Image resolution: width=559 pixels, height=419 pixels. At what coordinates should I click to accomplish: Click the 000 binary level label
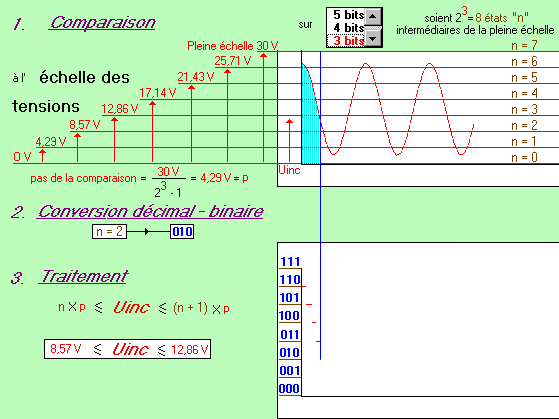289,388
